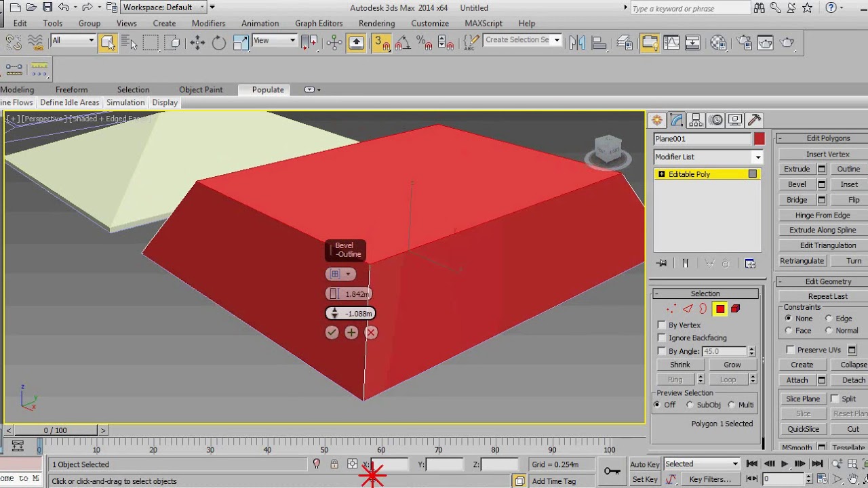Cancel bevel with X caddy button
This screenshot has height=488, width=868.
[x=371, y=333]
